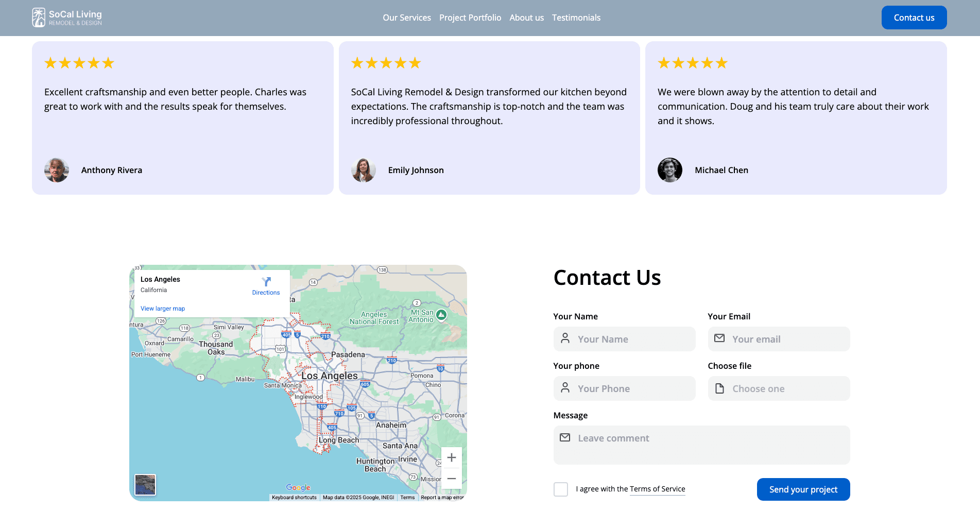Image resolution: width=980 pixels, height=510 pixels.
Task: Click the envelope icon in Email field
Action: coord(719,338)
